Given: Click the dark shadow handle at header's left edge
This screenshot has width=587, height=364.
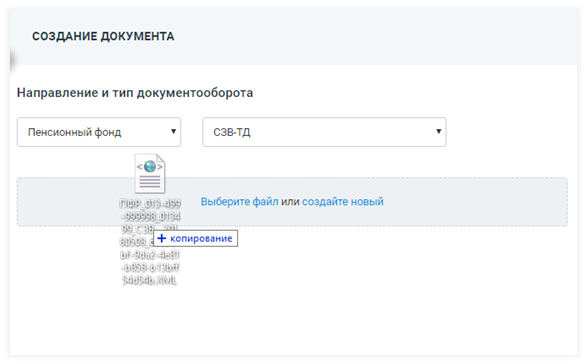Looking at the screenshot, I should click(x=12, y=60).
